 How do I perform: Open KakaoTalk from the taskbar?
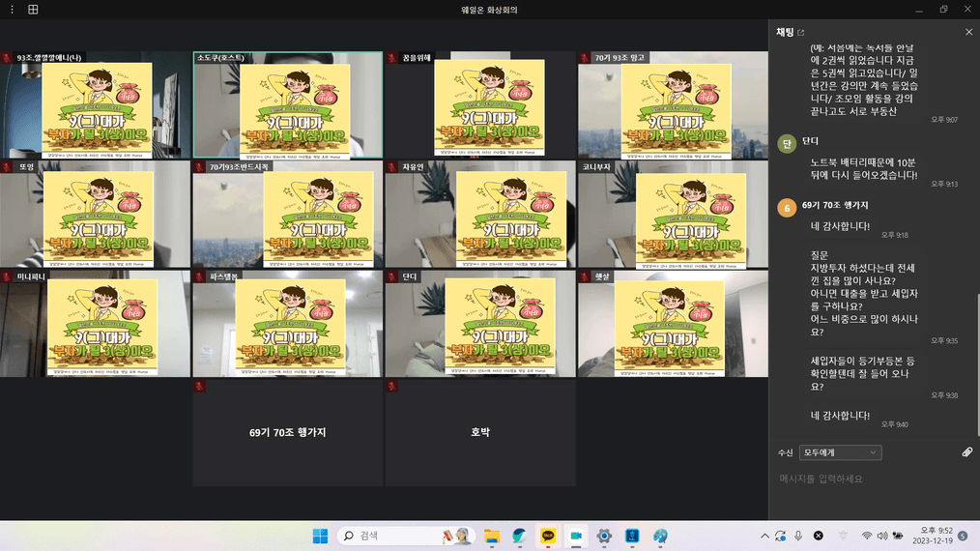pos(547,536)
